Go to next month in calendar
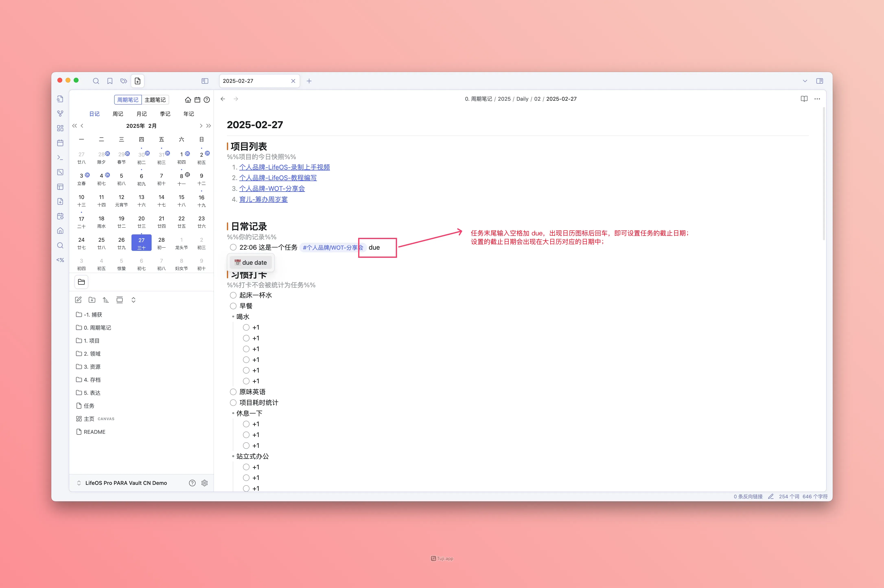The image size is (884, 588). point(201,126)
